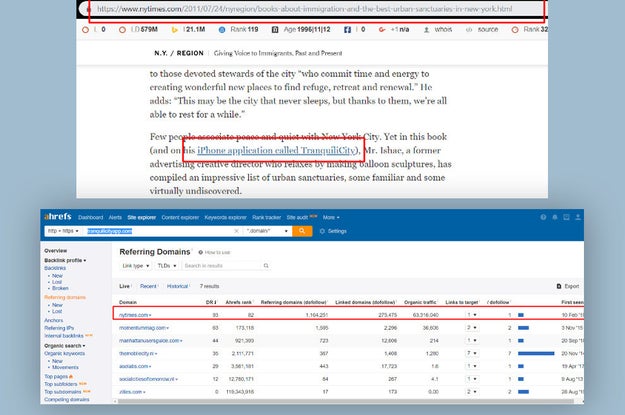Click the nytimes.com domain link
The height and width of the screenshot is (415, 625).
(134, 315)
